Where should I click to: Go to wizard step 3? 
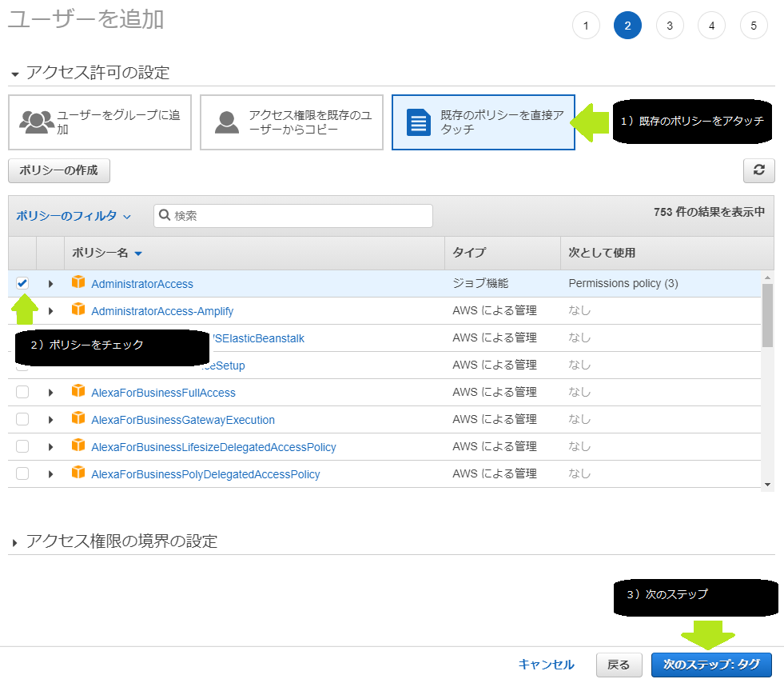point(670,26)
